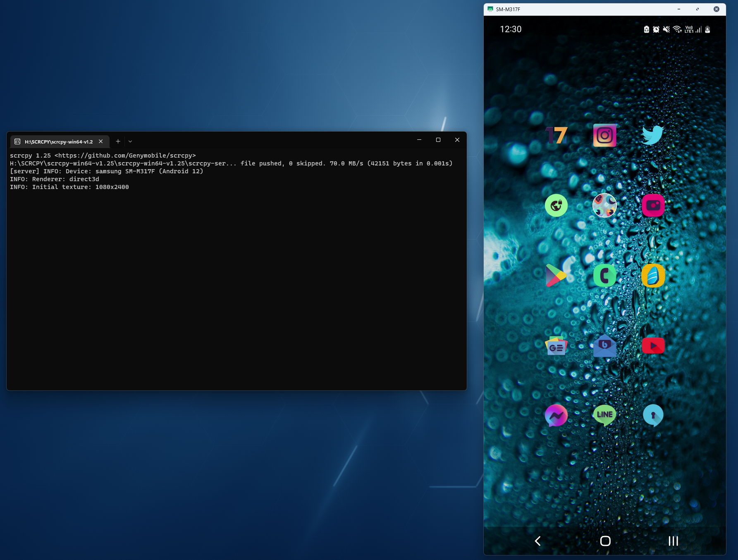
Task: Tap the Android back navigation button
Action: click(537, 541)
